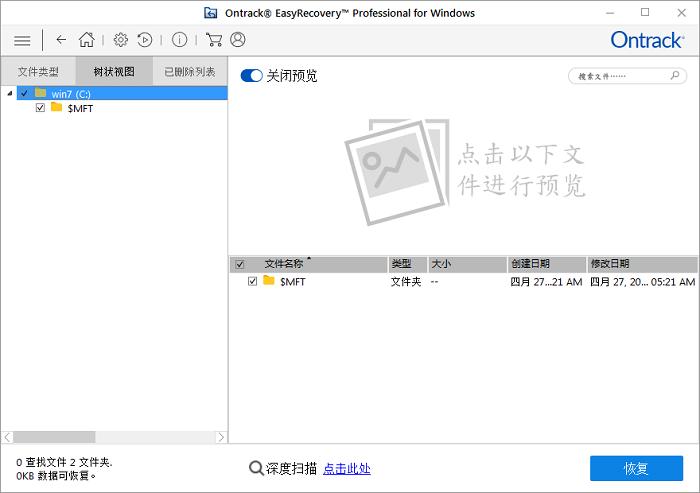Click the $MFT folder icon in file list
Screen dimensions: 700x493
[x=269, y=280]
